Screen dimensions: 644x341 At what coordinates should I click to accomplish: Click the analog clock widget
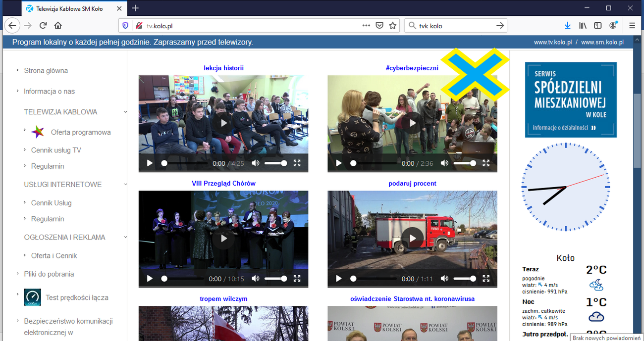pos(566,187)
